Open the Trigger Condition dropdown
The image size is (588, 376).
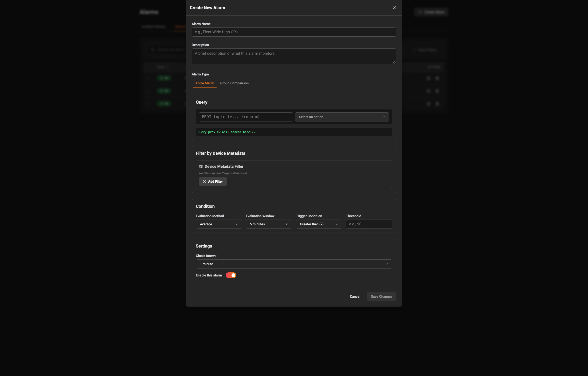coord(319,224)
